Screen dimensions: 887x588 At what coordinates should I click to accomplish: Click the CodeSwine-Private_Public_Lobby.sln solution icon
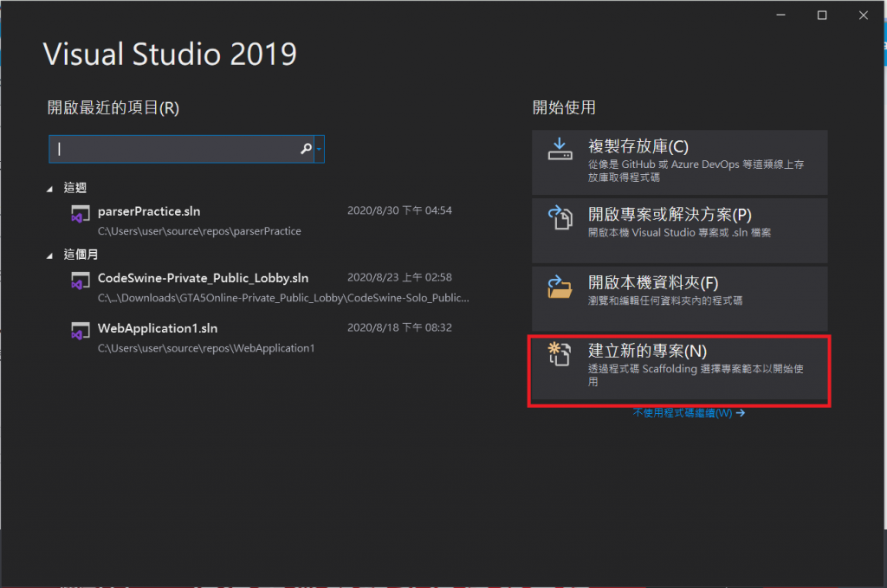[80, 281]
